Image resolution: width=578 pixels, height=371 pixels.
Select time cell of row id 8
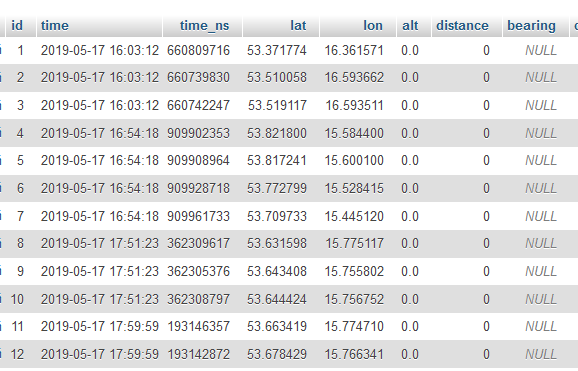click(x=100, y=243)
